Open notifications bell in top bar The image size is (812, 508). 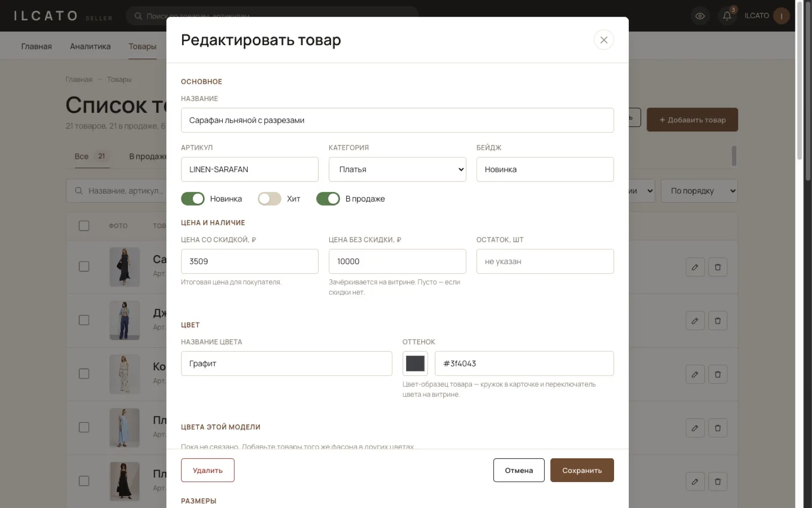727,16
